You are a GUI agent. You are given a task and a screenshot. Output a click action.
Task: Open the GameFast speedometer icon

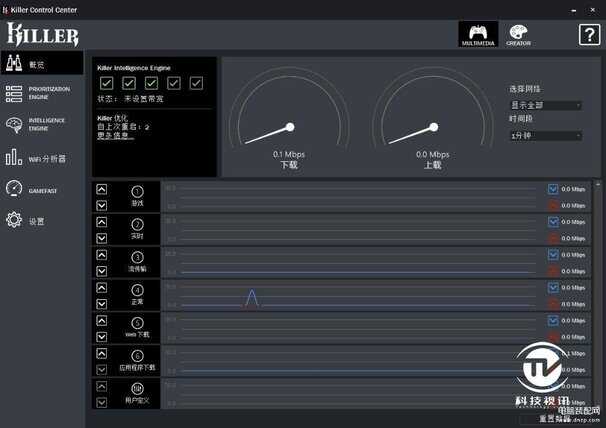point(14,189)
